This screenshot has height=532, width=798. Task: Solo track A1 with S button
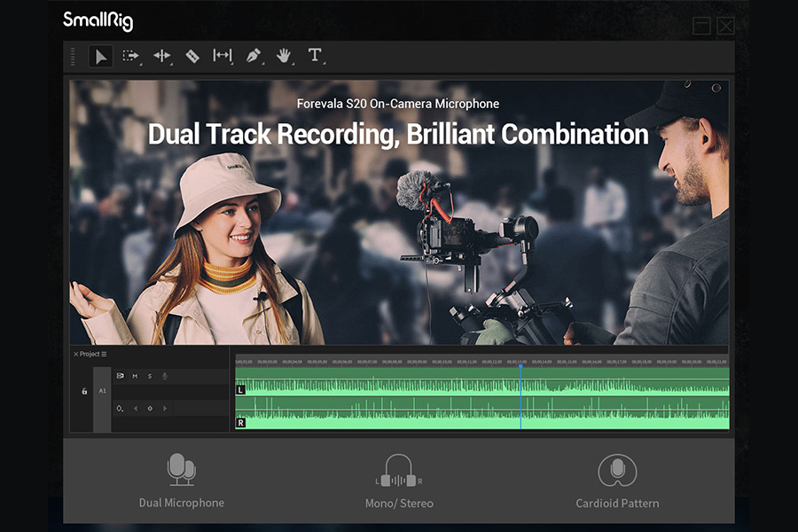click(150, 376)
